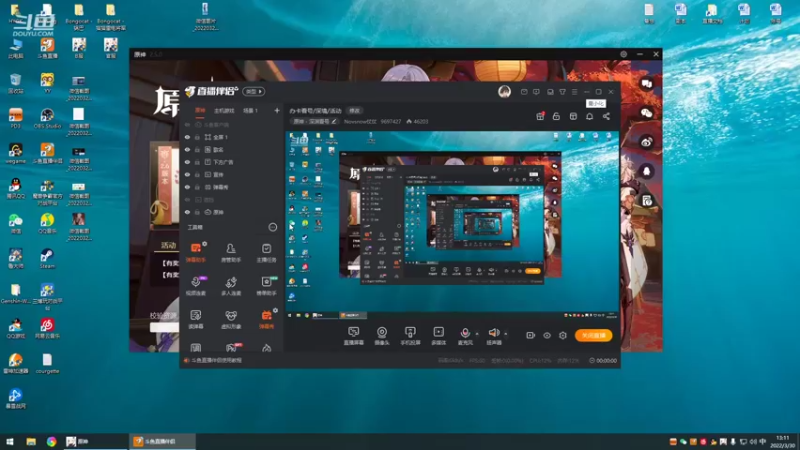Viewport: 800px width, 450px height.
Task: Add a screen capture source from the bottom bar
Action: click(354, 336)
